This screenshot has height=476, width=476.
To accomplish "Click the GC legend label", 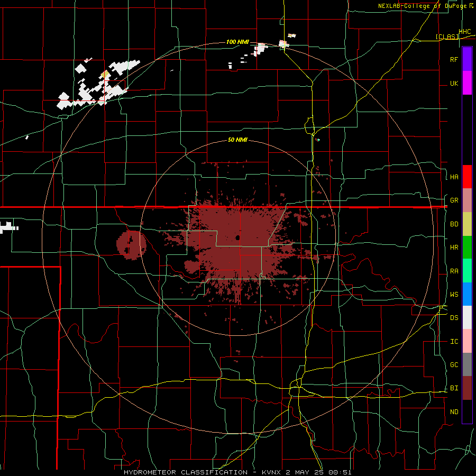I will (x=454, y=365).
